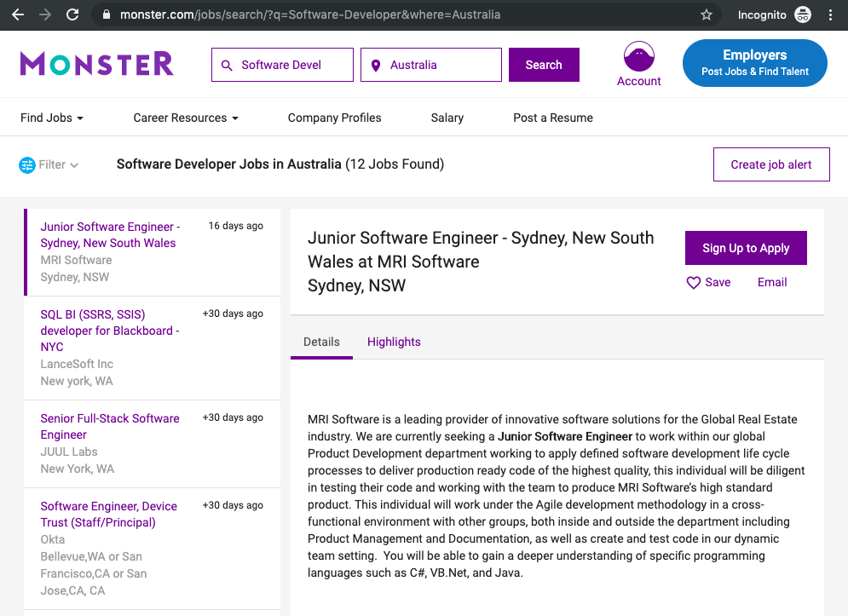Expand the Find Jobs dropdown menu
The image size is (848, 616).
tap(52, 118)
